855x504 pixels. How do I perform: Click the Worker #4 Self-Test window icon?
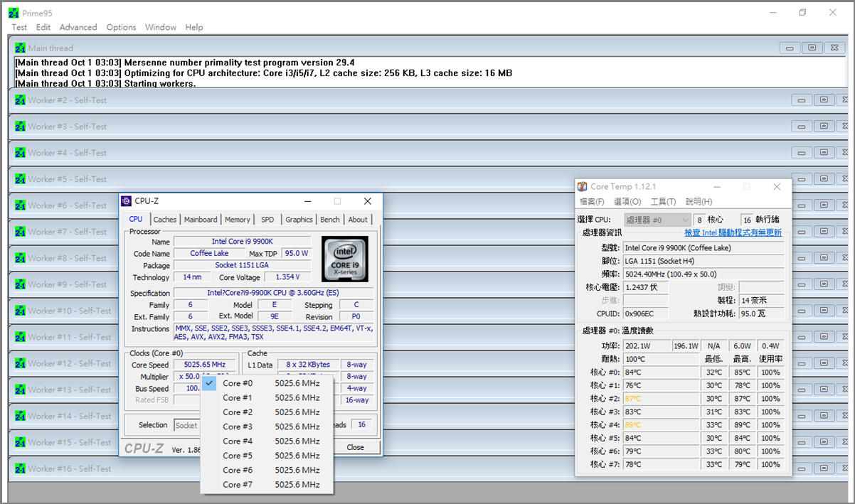pos(20,153)
